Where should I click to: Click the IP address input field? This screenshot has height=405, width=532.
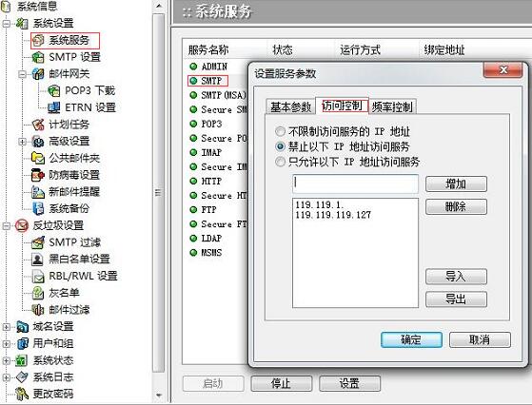click(x=355, y=184)
